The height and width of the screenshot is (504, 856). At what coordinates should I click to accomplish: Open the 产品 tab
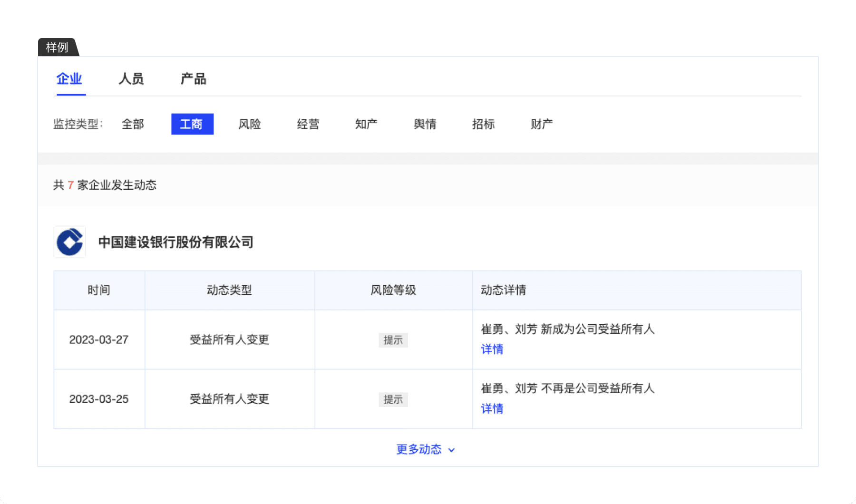pyautogui.click(x=194, y=79)
